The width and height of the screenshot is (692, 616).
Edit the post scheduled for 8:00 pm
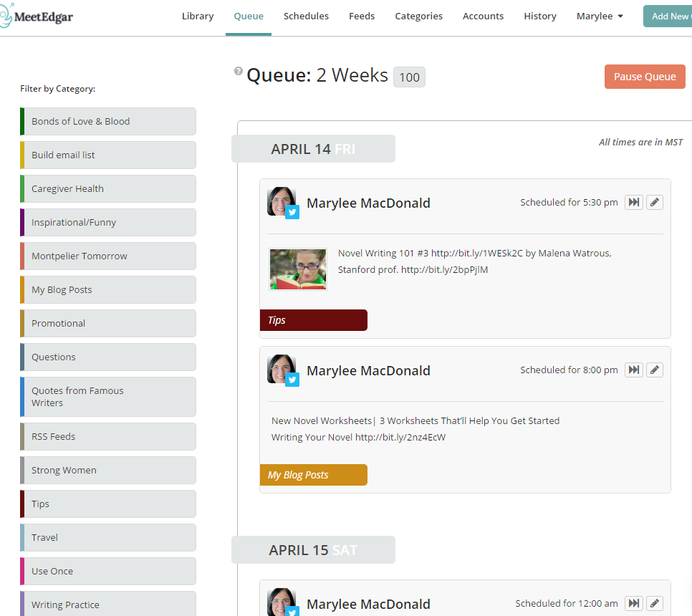655,370
